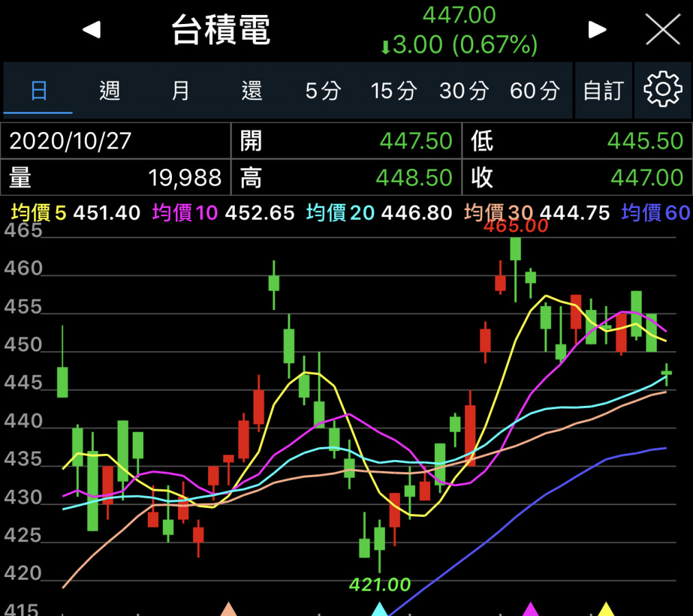The width and height of the screenshot is (693, 616).
Task: Tap the 均價5 legend 451.40
Action: point(75,213)
